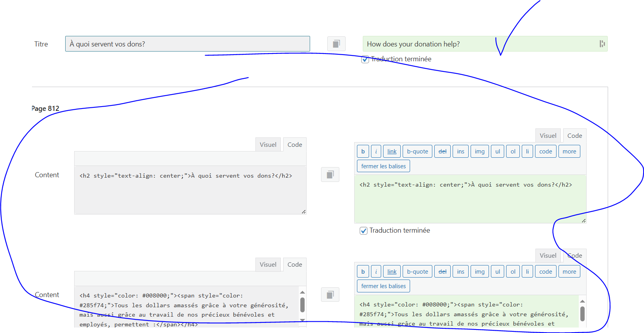Focus the Titre original field 'À quoi servent vos dons?'

pyautogui.click(x=187, y=44)
